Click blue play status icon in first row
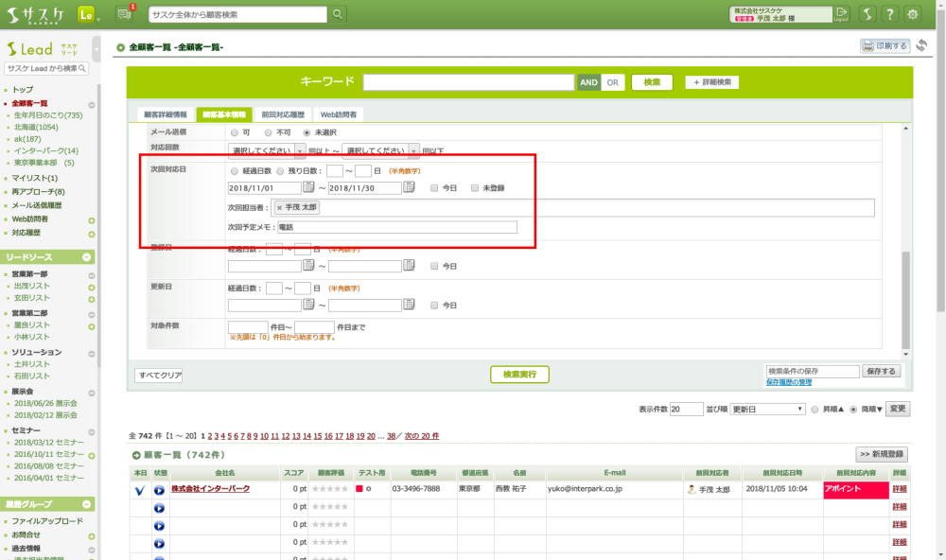This screenshot has width=946, height=560. pos(159,490)
